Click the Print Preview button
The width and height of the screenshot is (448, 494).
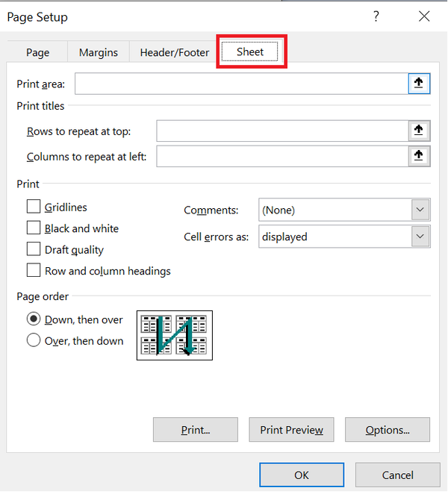click(291, 430)
